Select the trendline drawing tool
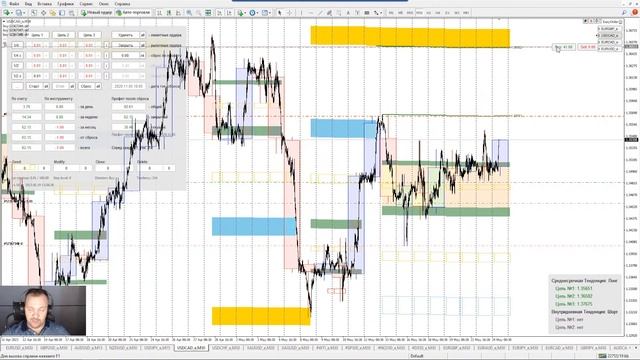Viewport: 640px width, 360px height. pyautogui.click(x=320, y=13)
